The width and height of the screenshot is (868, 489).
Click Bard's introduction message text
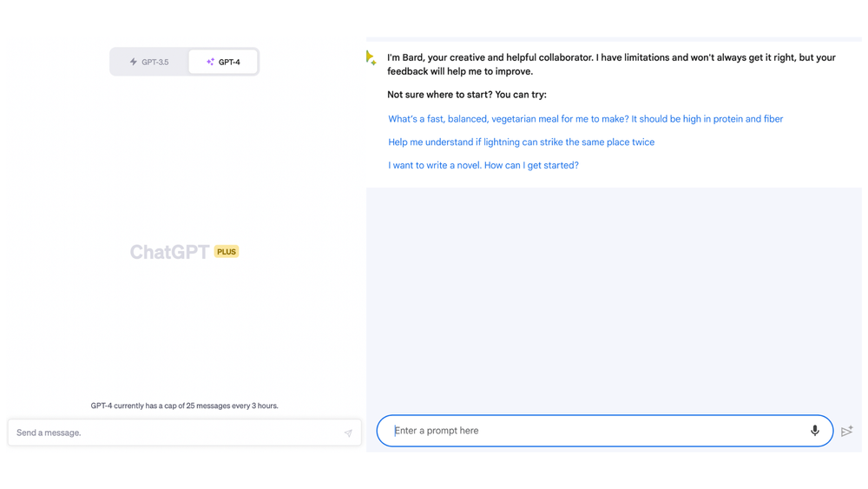point(610,64)
